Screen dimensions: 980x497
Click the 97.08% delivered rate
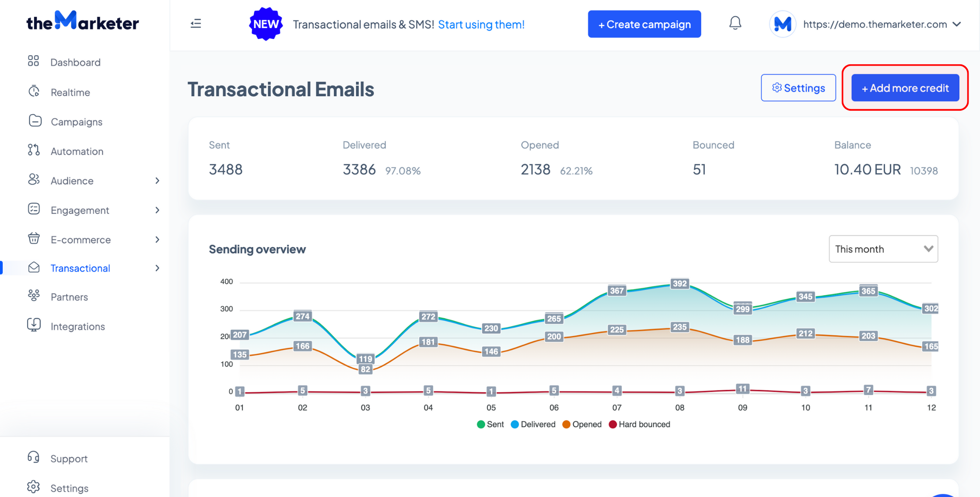point(403,171)
